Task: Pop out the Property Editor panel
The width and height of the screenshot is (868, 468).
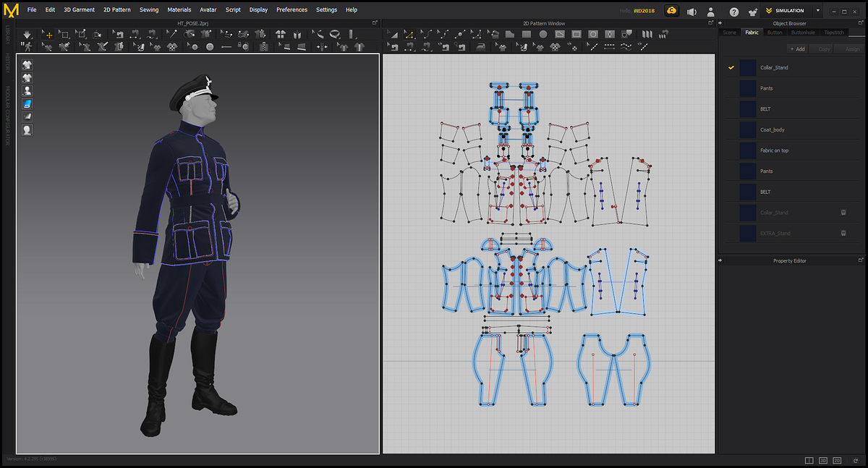Action: (860, 260)
